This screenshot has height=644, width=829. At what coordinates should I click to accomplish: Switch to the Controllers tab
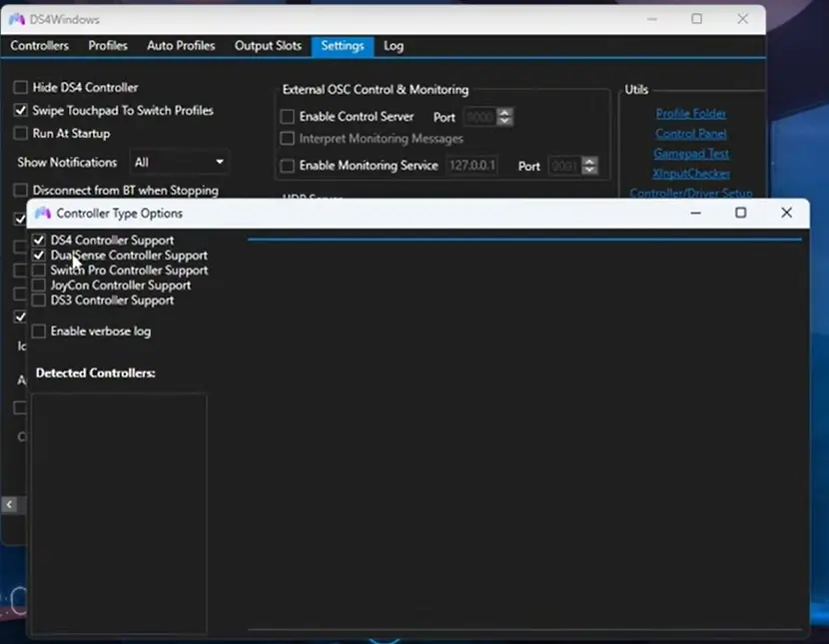click(40, 46)
